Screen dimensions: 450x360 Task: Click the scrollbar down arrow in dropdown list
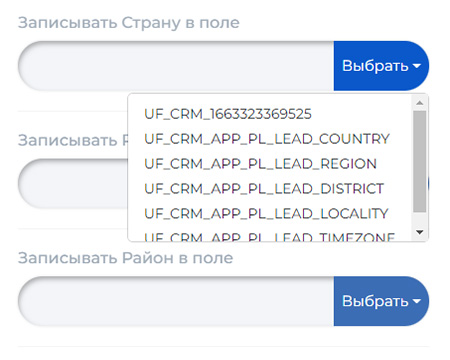click(x=420, y=232)
